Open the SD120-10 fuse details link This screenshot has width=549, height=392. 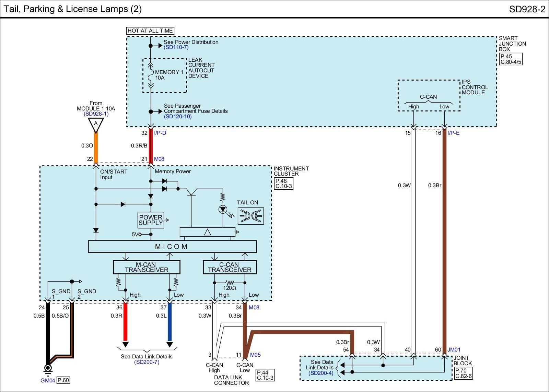(x=178, y=117)
